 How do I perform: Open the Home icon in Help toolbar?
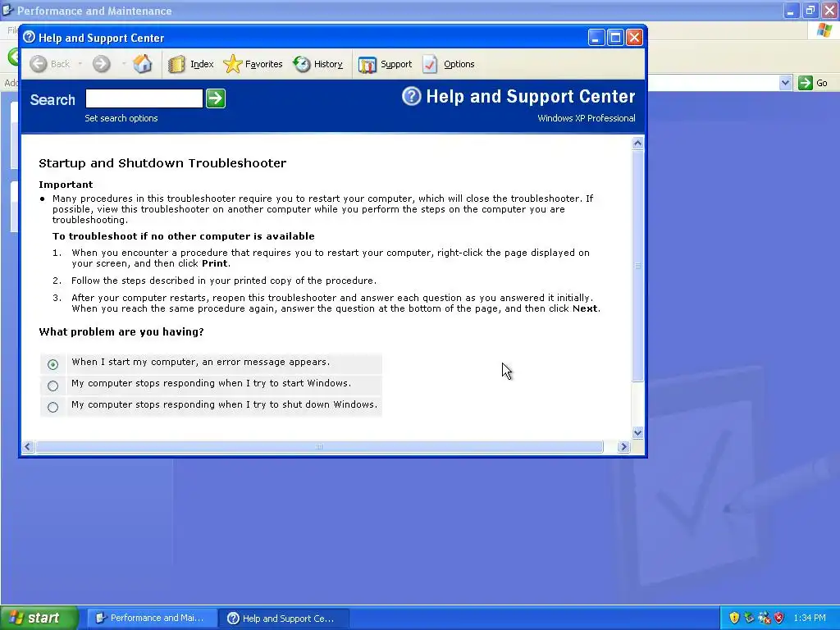point(143,64)
